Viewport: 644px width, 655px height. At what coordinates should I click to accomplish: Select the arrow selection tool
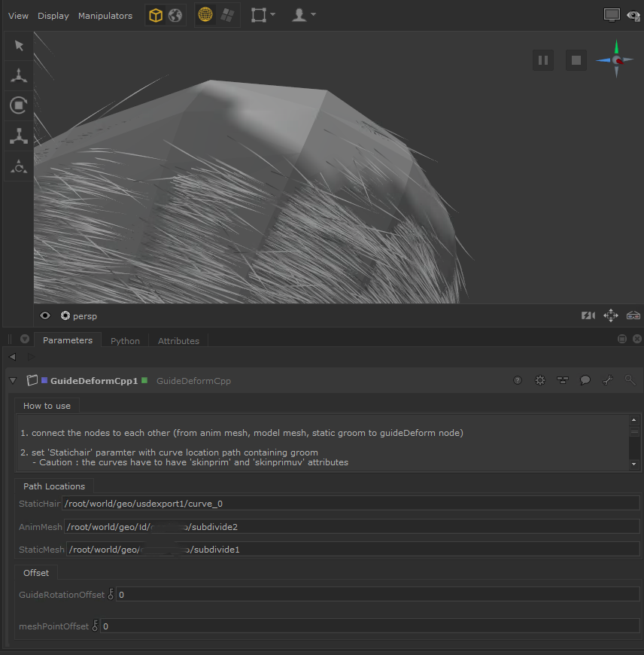(19, 46)
